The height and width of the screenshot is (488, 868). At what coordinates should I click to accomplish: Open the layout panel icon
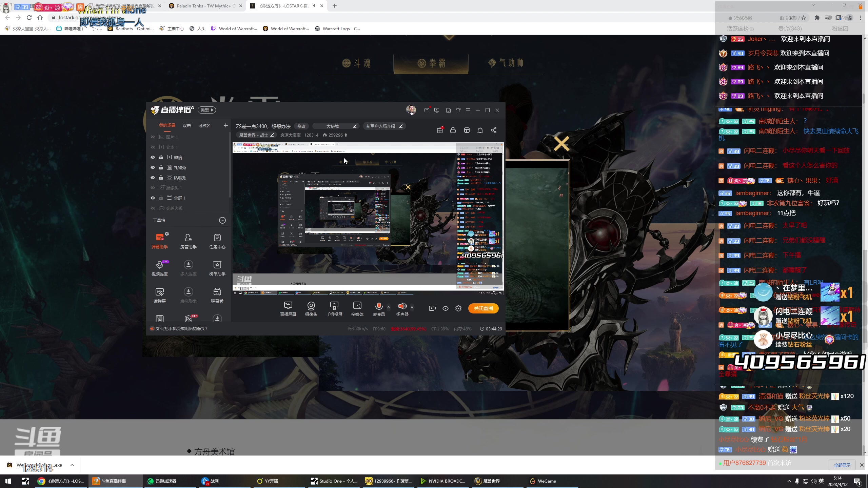pyautogui.click(x=467, y=130)
